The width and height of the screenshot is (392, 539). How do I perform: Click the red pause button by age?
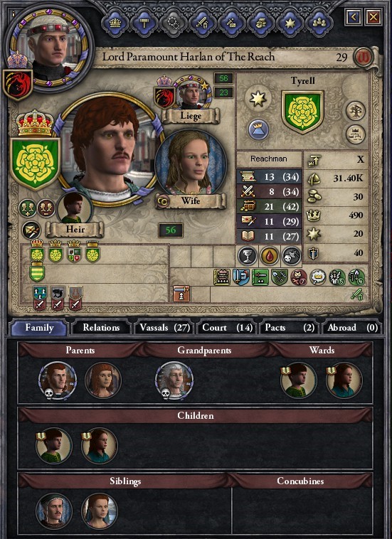pos(364,57)
